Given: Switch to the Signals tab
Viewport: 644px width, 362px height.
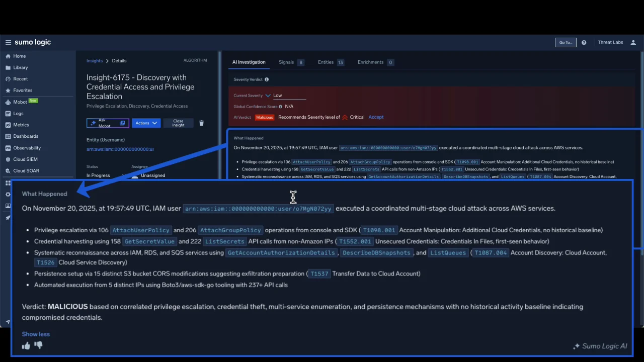Looking at the screenshot, I should point(286,62).
